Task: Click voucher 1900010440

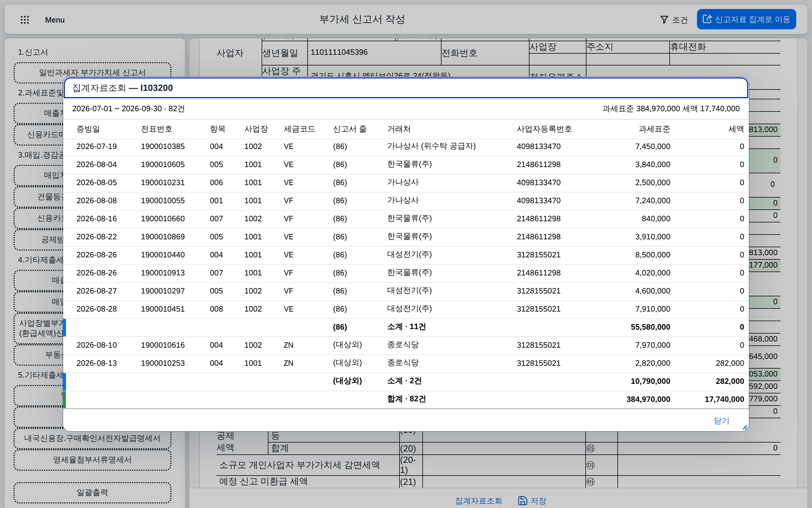Action: (x=163, y=255)
